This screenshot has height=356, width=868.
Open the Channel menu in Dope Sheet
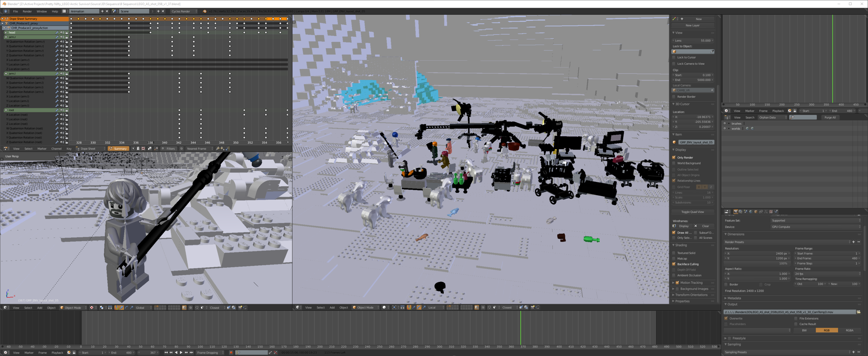(x=56, y=148)
